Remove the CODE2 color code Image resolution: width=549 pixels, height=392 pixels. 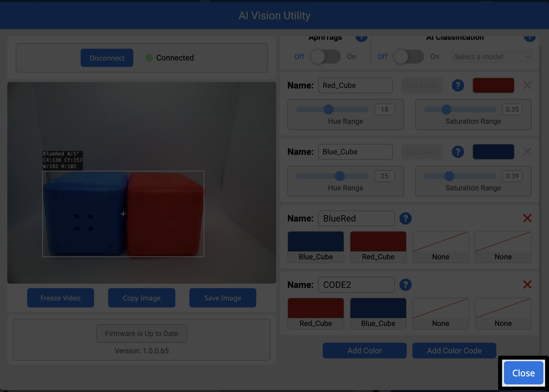click(x=527, y=284)
